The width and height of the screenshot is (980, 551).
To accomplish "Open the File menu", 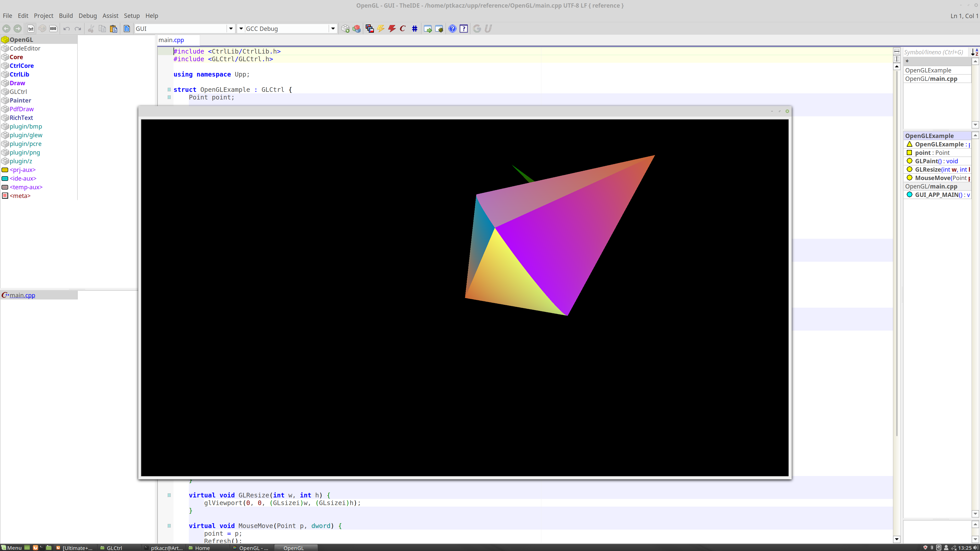I will [7, 16].
